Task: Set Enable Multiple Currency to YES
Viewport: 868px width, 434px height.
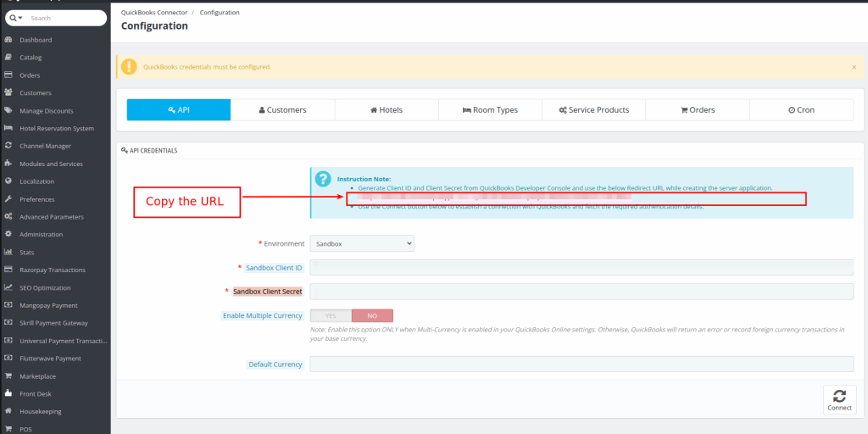Action: tap(331, 315)
